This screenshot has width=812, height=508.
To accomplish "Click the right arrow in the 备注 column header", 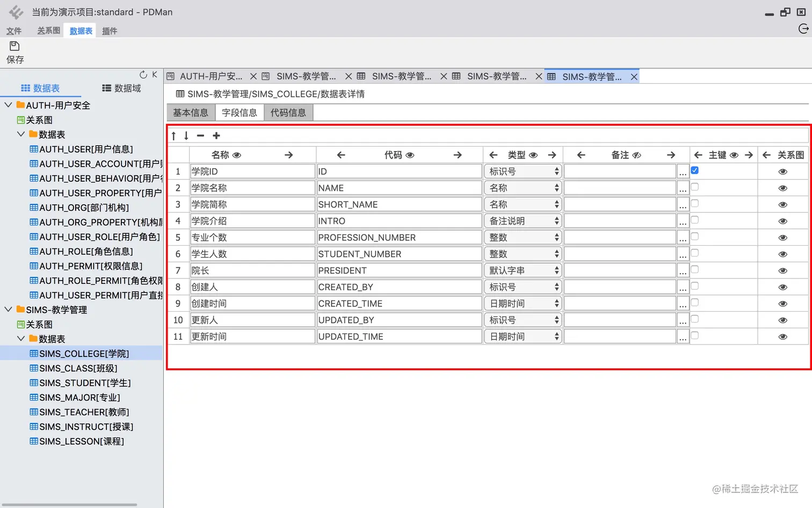I will coord(671,155).
